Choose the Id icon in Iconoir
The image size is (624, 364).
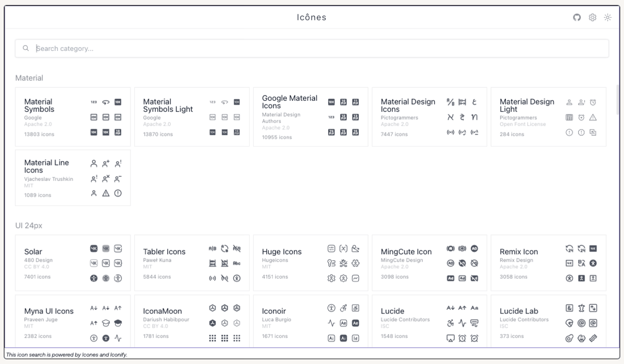point(356,338)
